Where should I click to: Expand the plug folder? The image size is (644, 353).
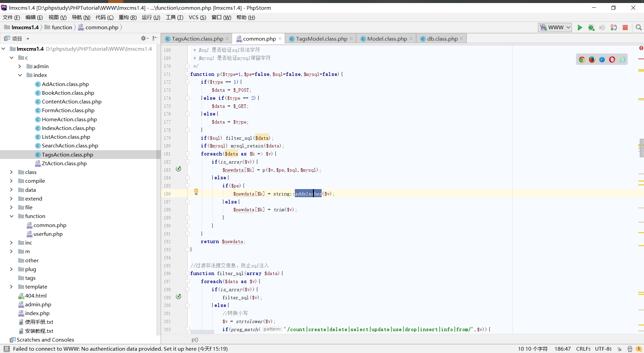[x=11, y=269]
